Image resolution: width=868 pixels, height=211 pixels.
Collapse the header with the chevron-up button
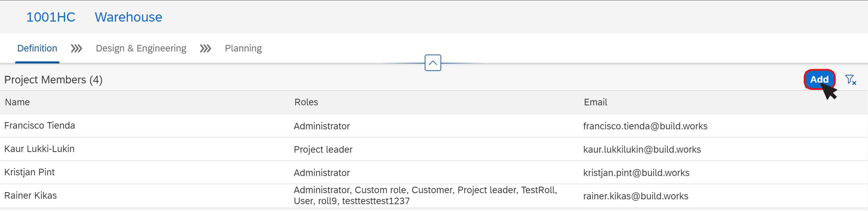point(433,63)
